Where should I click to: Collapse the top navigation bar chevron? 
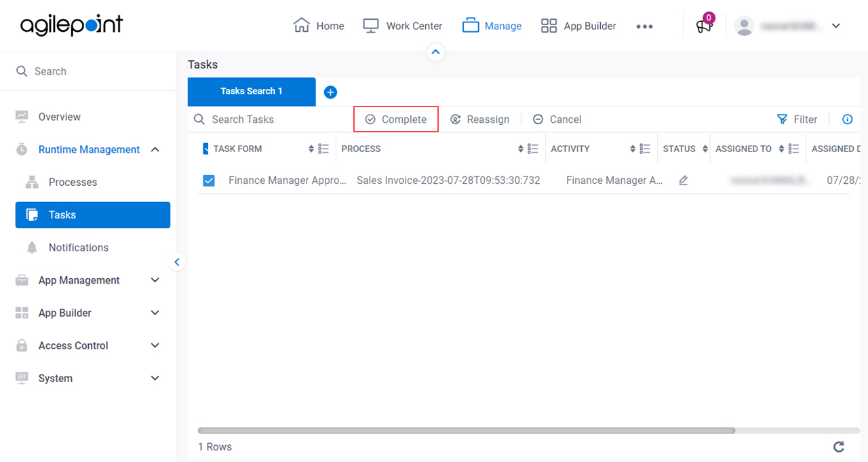pos(436,52)
